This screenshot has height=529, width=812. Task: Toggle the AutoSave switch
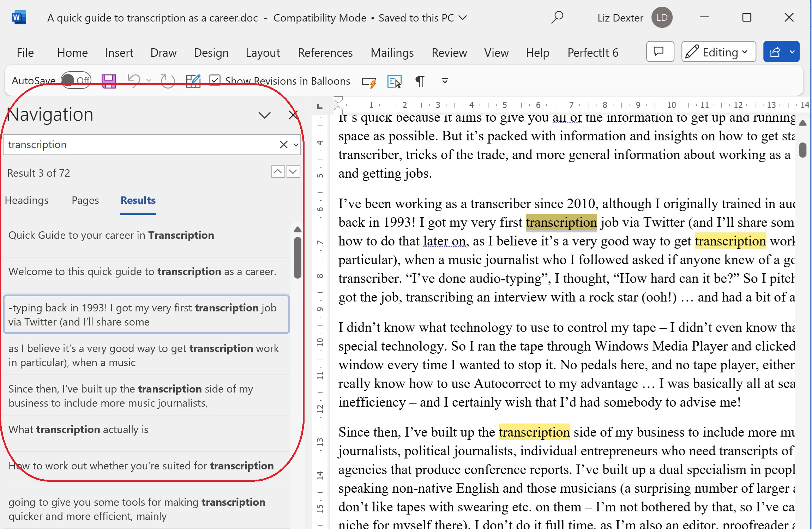click(76, 80)
